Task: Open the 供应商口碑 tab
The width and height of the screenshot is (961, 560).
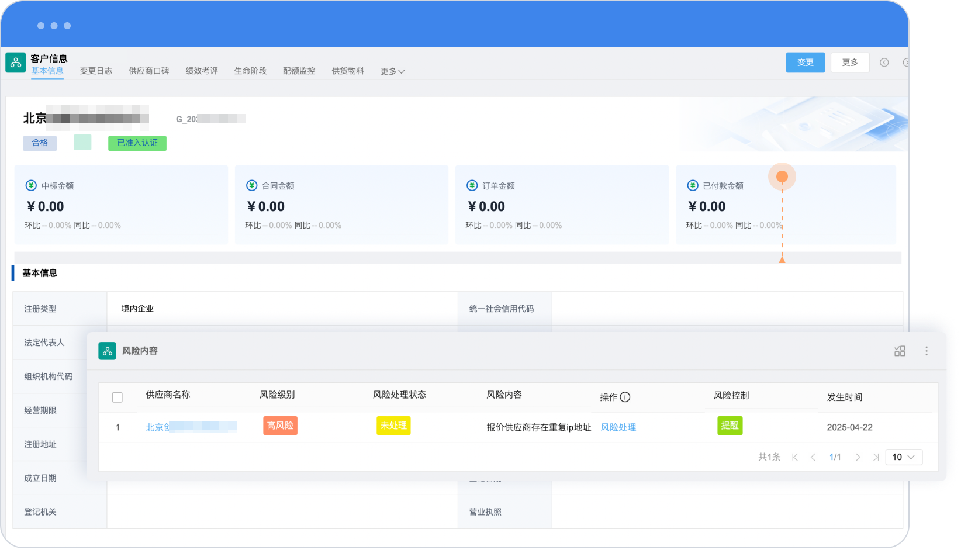Action: [x=148, y=71]
